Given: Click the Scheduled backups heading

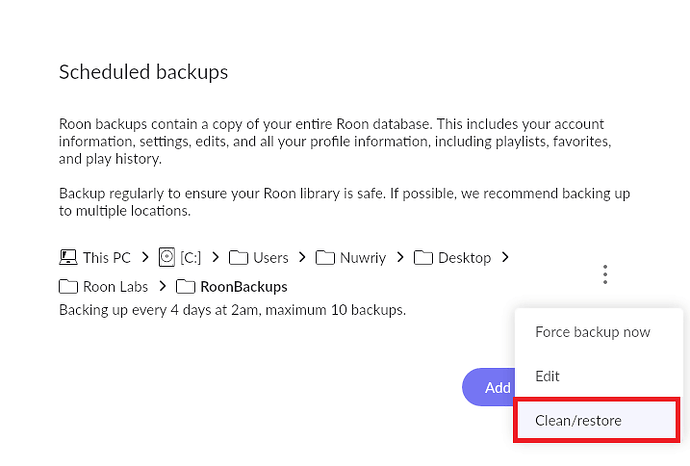Looking at the screenshot, I should click(x=143, y=72).
